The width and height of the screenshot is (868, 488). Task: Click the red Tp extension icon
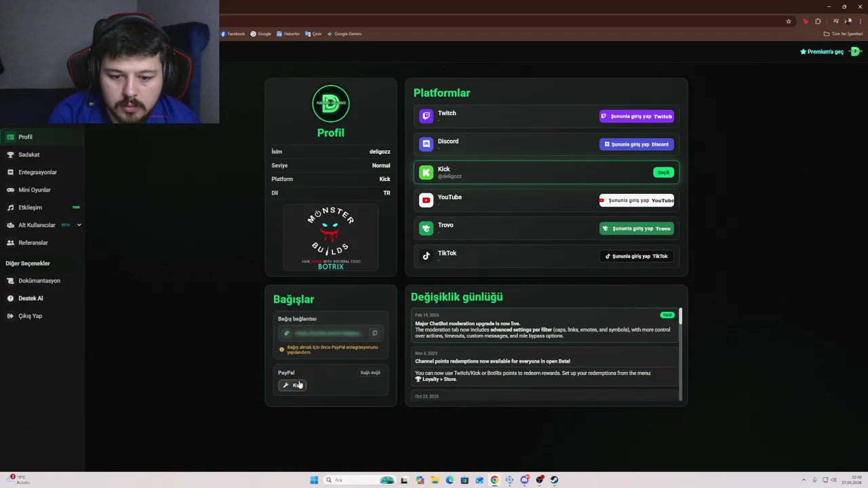806,21
